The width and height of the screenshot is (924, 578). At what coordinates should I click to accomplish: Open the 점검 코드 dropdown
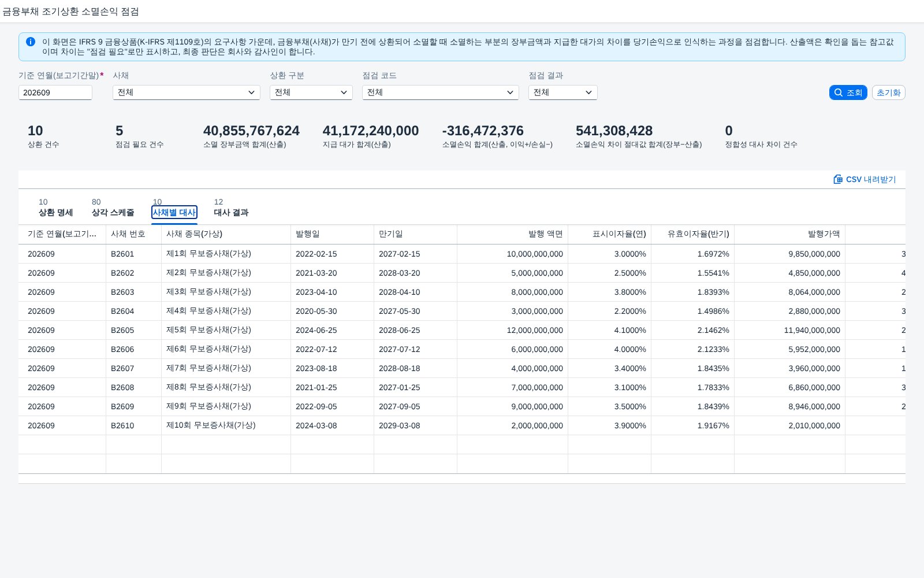440,92
